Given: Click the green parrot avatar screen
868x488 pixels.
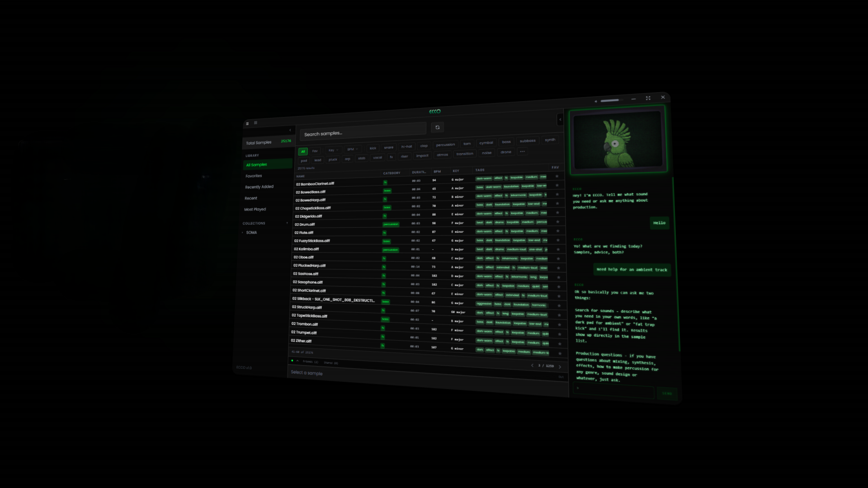Looking at the screenshot, I should click(x=618, y=141).
